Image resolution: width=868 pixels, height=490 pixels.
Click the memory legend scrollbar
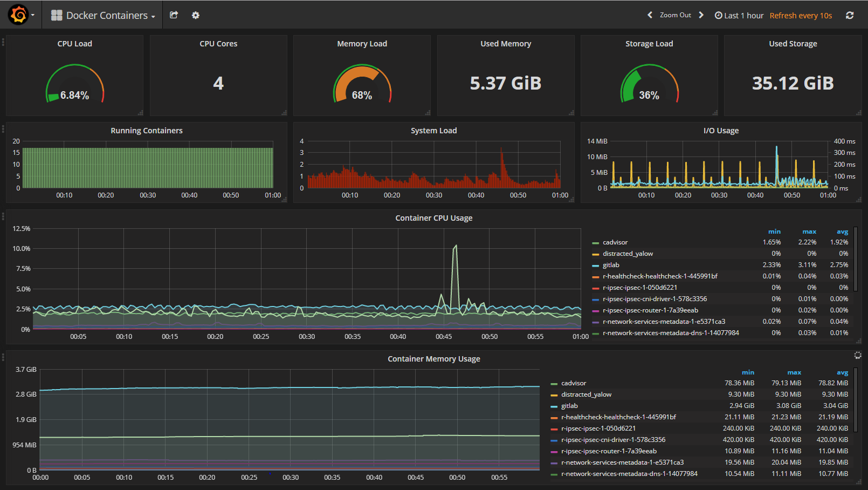point(856,399)
